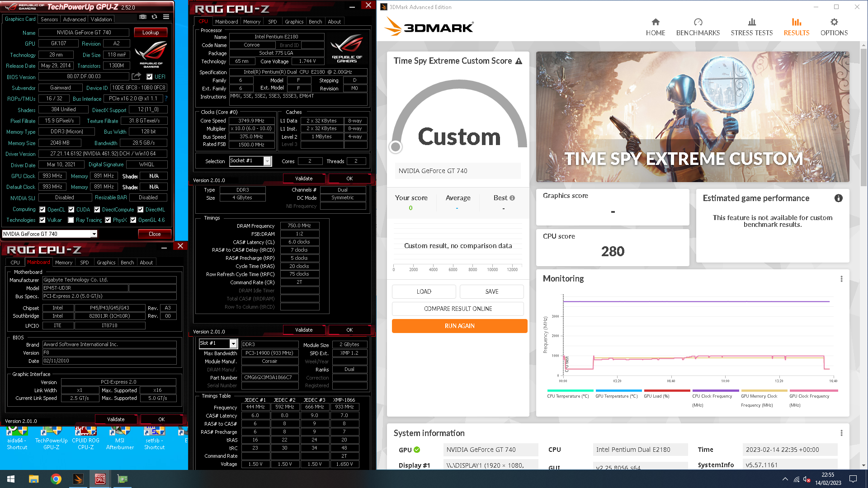This screenshot has height=488, width=868.
Task: Take a GPU-Z screenshot with the camera icon
Action: 143,17
